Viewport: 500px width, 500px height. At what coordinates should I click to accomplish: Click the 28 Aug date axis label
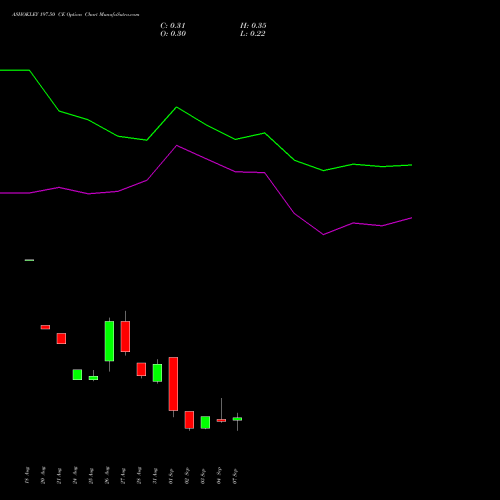pos(139,475)
